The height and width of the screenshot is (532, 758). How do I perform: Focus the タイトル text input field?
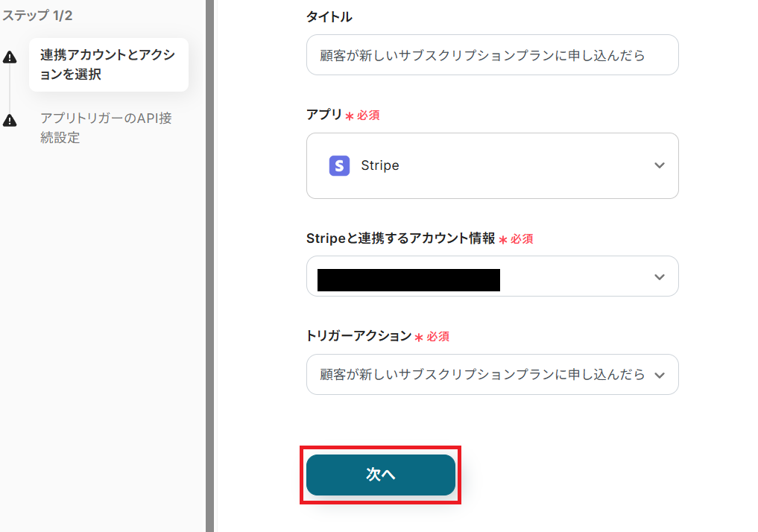(x=492, y=55)
